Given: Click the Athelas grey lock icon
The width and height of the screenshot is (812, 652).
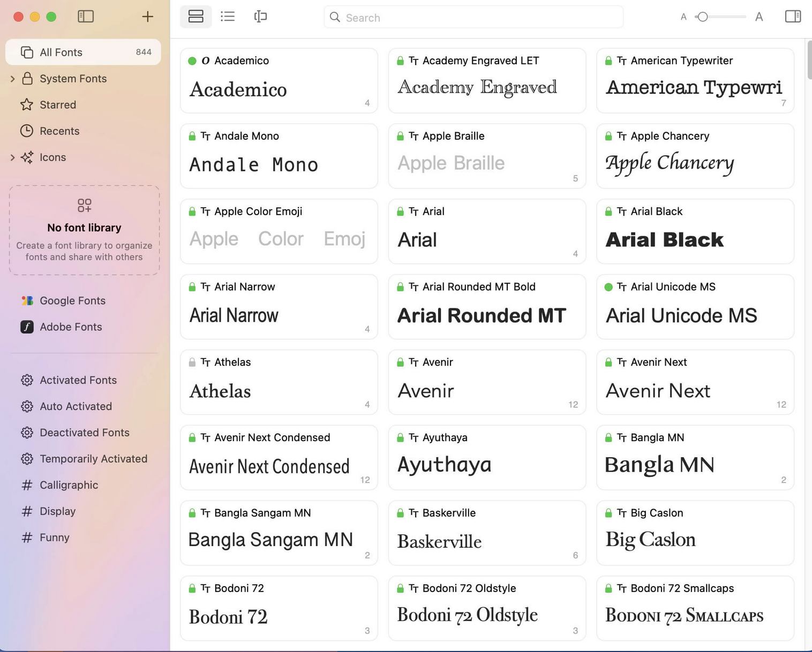Looking at the screenshot, I should pyautogui.click(x=192, y=362).
